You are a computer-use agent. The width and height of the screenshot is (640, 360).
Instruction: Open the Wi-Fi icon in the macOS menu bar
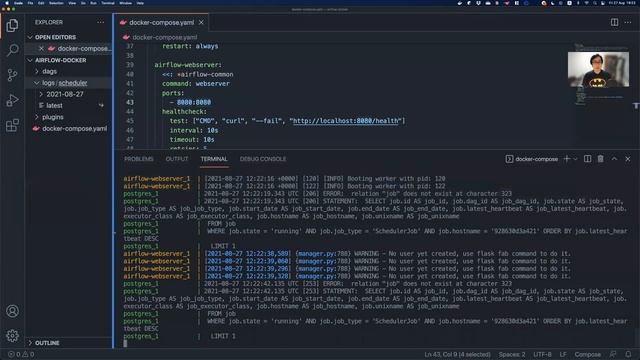click(x=587, y=3)
